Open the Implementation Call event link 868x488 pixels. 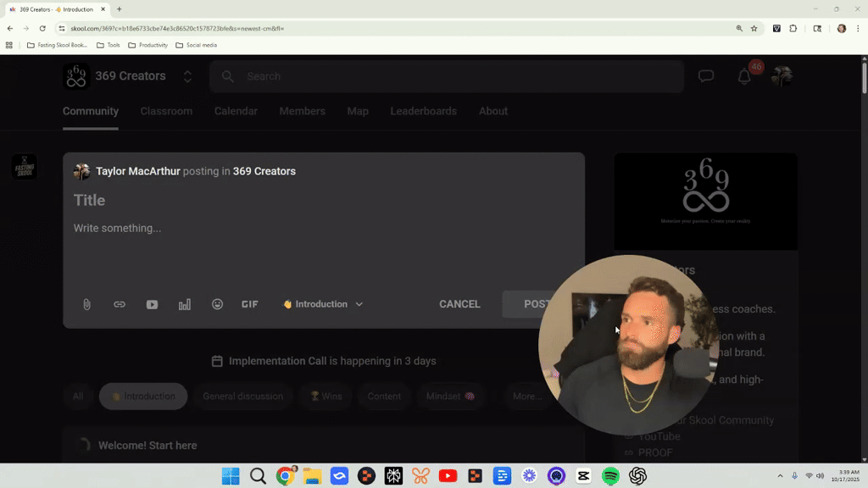(324, 361)
